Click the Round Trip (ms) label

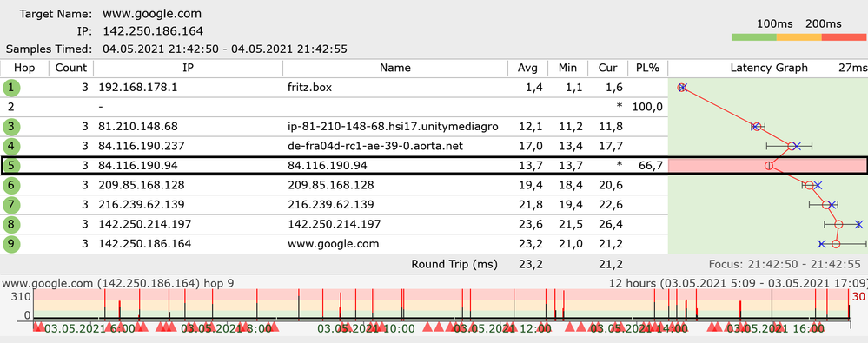pos(454,264)
